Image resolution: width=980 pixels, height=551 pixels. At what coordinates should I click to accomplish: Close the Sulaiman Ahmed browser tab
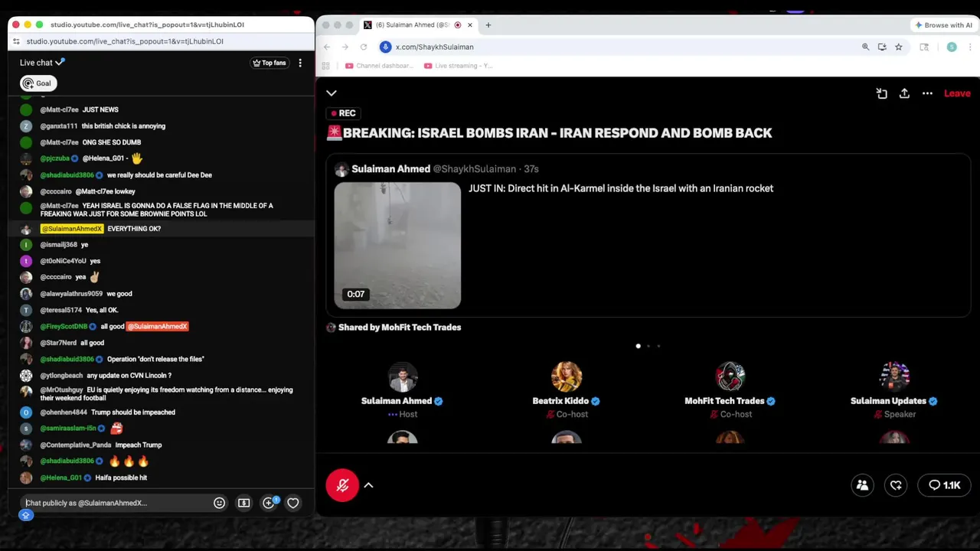point(470,25)
